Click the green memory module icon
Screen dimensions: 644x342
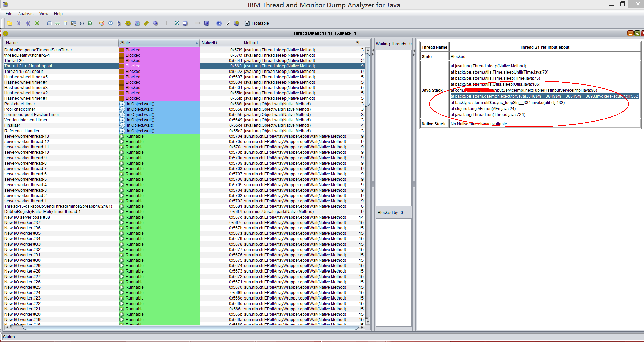[x=57, y=23]
